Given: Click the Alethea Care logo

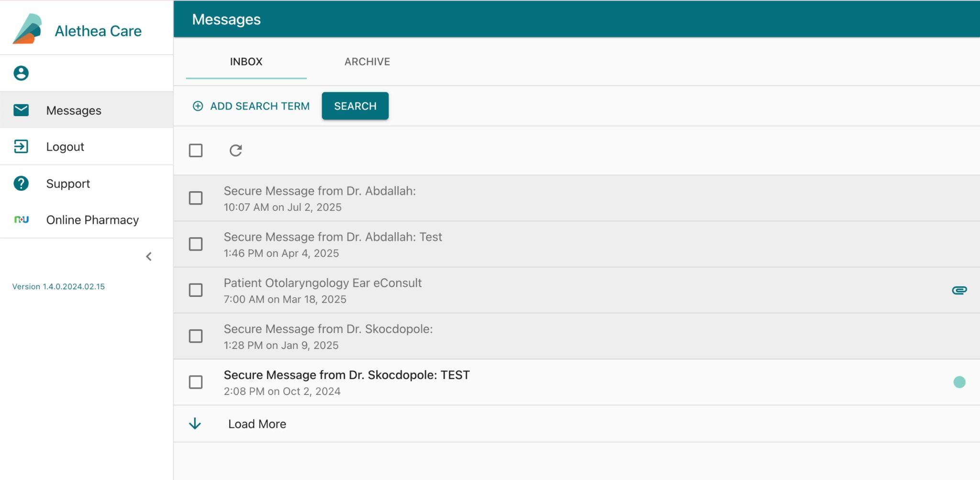Looking at the screenshot, I should coord(27,29).
